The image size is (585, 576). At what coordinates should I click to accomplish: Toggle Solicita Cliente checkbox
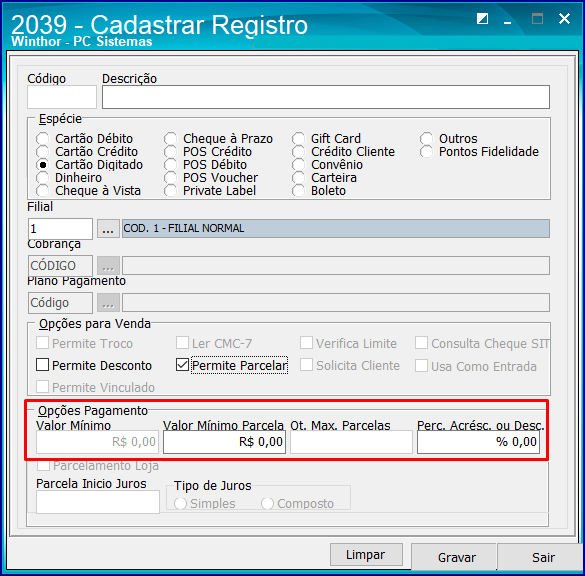click(x=306, y=364)
